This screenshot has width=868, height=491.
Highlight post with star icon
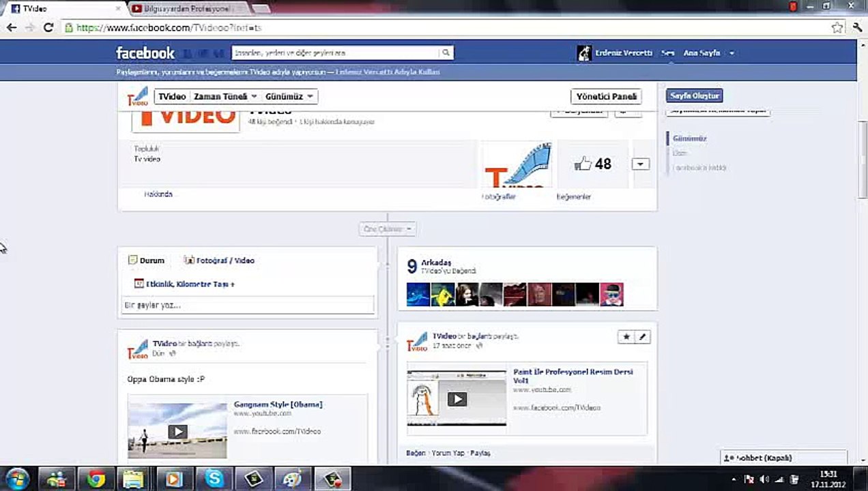click(626, 337)
